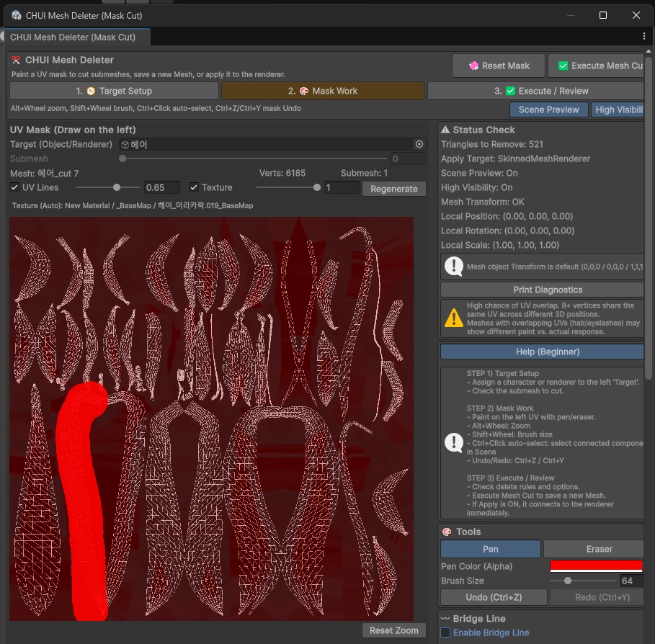655x644 pixels.
Task: Enable Bridge Line checkbox
Action: tap(445, 632)
